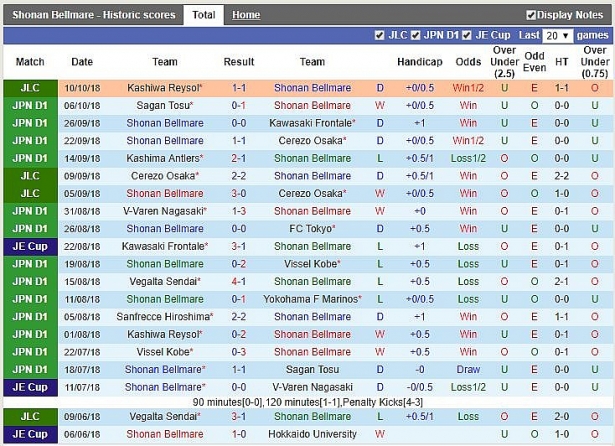Screen dimensions: 615x446
Task: Open the 1-0 result for 06/06/18
Action: (239, 434)
